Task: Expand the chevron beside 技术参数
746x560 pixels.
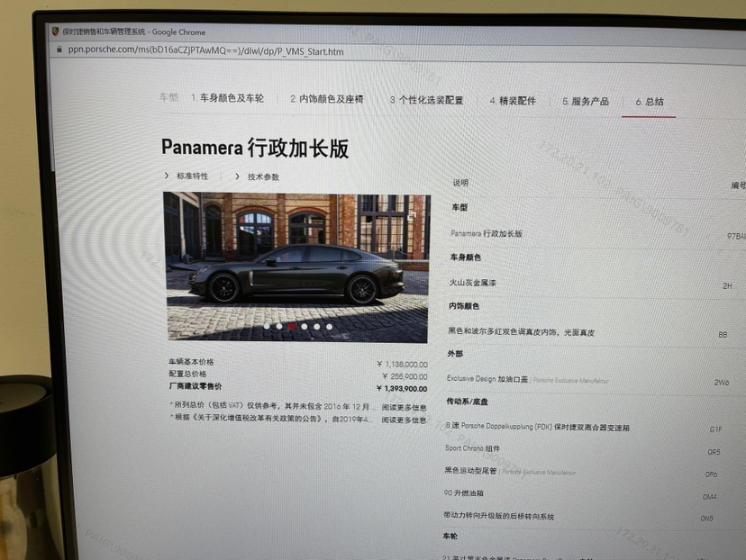Action: point(237,176)
